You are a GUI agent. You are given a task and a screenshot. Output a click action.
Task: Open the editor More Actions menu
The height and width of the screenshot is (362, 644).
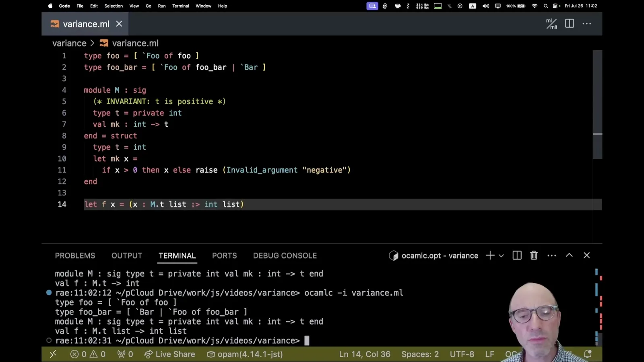click(x=587, y=24)
